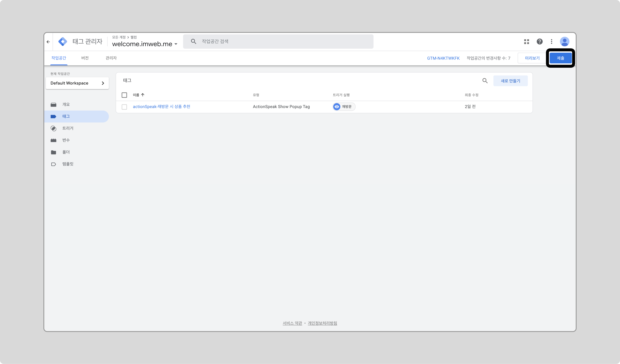The height and width of the screenshot is (364, 620).
Task: Open the actionSpeak-재방문 시 상품 추천 tag link
Action: pyautogui.click(x=161, y=107)
